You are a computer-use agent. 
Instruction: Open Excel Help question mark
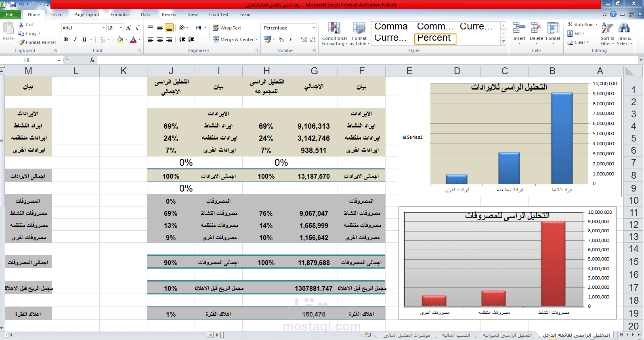(x=613, y=14)
